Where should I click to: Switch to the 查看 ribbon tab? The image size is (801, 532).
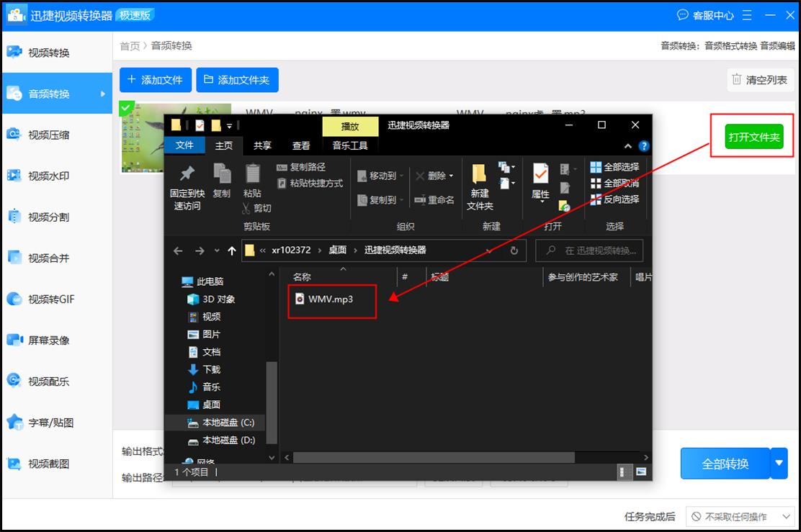point(301,145)
